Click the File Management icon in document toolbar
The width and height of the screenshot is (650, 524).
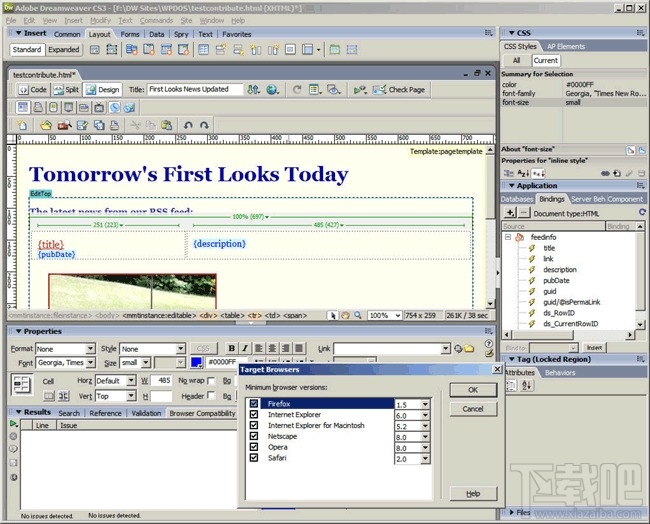254,90
